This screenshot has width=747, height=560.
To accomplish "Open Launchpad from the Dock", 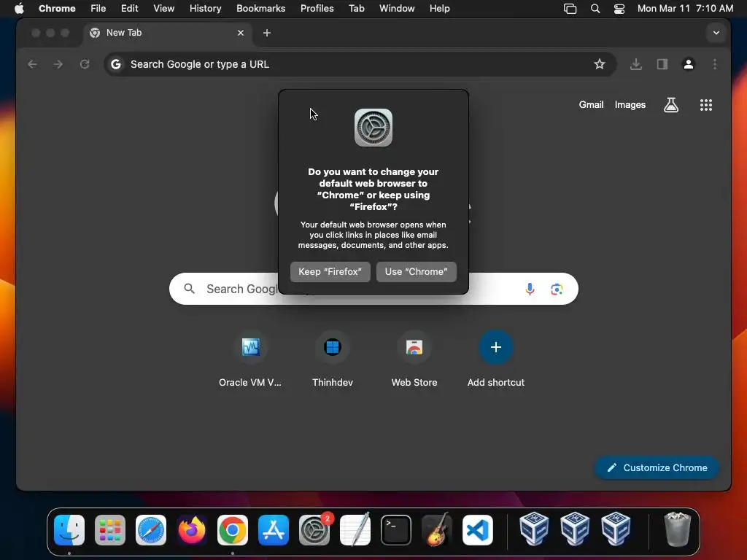I will click(x=110, y=530).
